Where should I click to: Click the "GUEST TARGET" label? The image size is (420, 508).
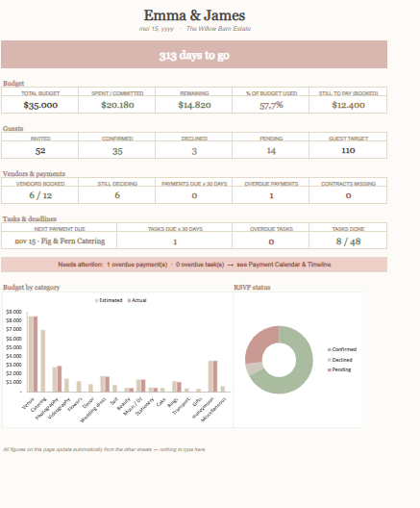click(x=348, y=139)
